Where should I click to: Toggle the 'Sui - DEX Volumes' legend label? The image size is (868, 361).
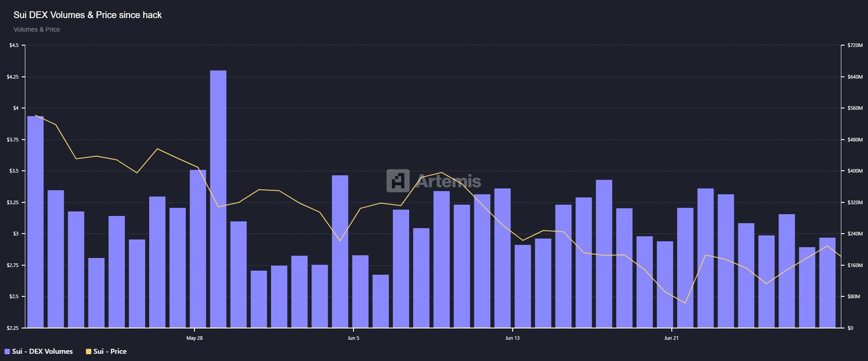click(42, 352)
